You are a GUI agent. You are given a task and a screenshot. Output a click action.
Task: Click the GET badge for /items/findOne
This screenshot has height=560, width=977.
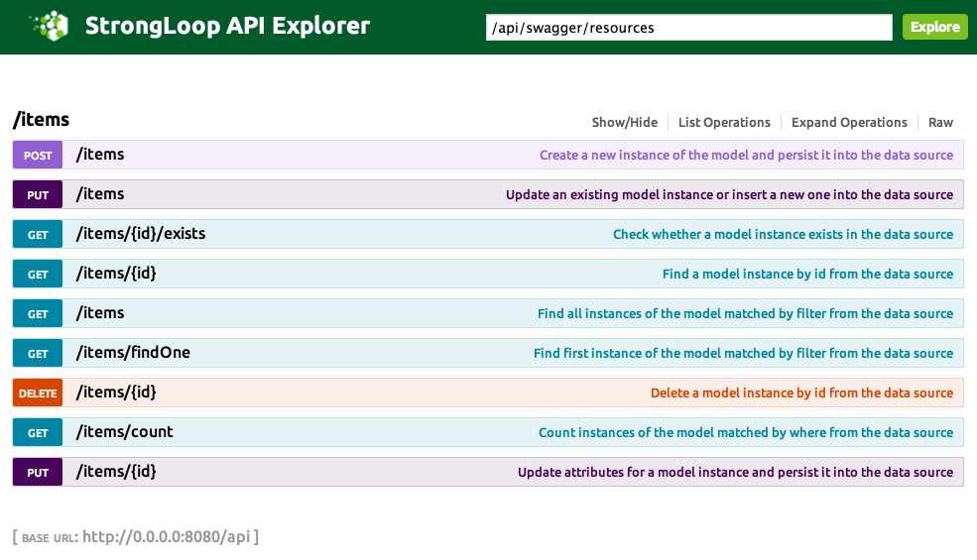click(x=38, y=353)
